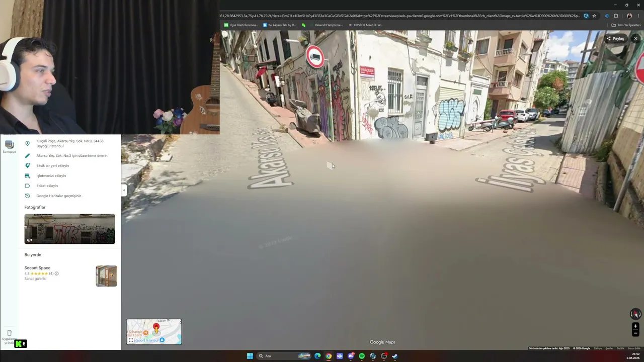Open the Chrome extensions puzzle icon

tap(616, 16)
